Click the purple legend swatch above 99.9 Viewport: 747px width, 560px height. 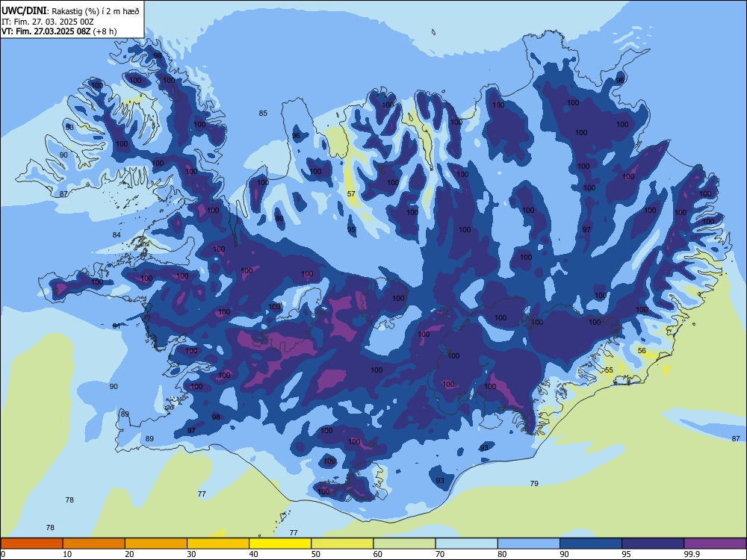pyautogui.click(x=715, y=544)
